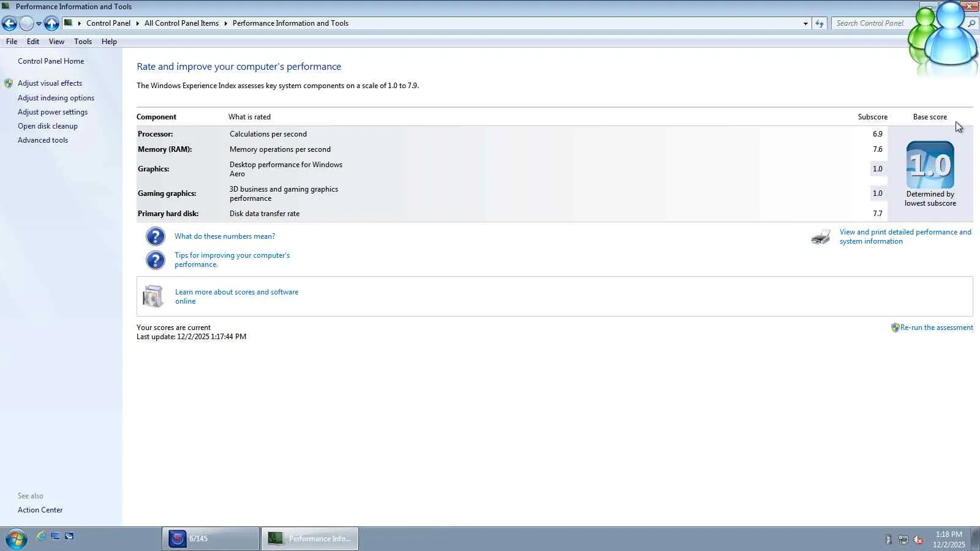Click the help icon beside 'What do these numbers mean?'
Viewport: 980px width, 551px height.
[156, 236]
